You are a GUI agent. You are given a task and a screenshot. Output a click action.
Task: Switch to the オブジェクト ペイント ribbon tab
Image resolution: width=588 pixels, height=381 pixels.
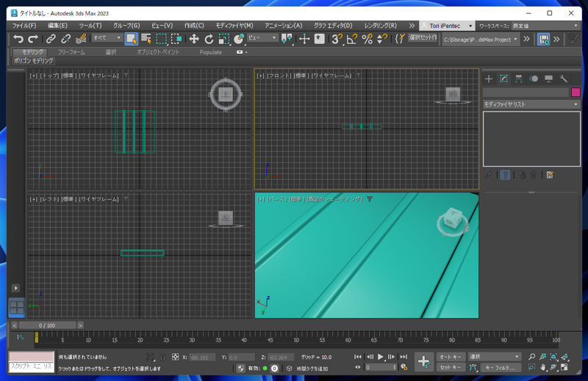(158, 52)
